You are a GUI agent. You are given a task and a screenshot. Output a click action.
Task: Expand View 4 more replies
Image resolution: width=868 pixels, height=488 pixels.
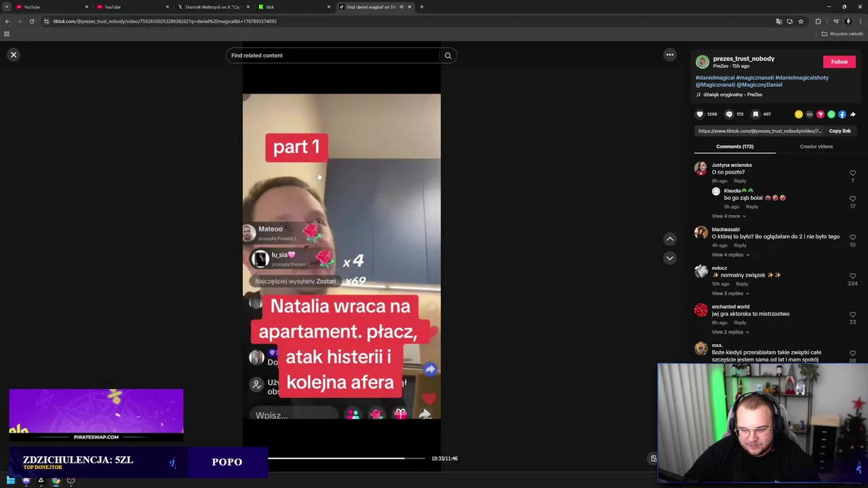(729, 216)
